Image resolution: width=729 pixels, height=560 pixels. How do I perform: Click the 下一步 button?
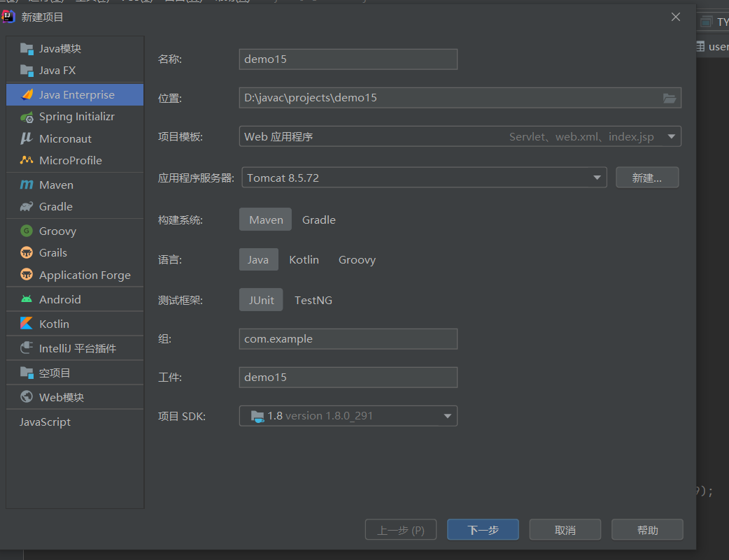(x=483, y=530)
